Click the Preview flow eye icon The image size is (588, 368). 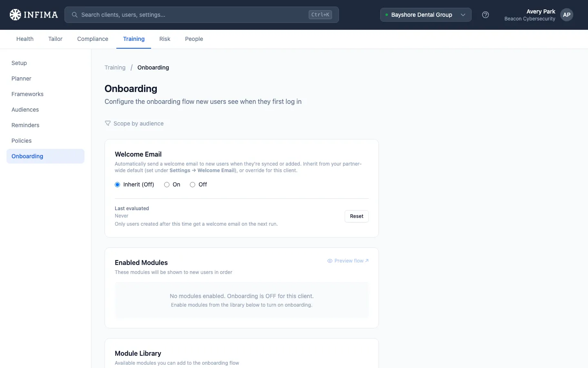(x=330, y=261)
